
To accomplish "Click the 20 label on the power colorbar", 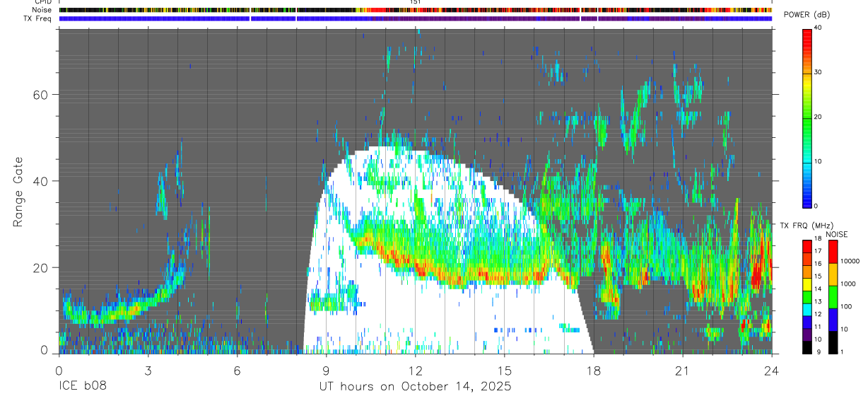I will (x=818, y=117).
